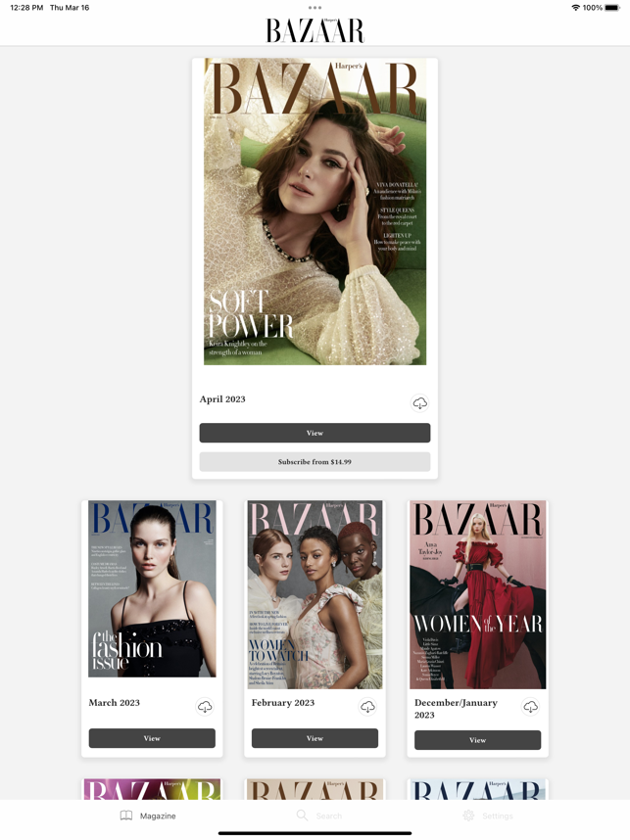Viewport: 630px width, 840px height.
Task: View the April 2023 issue
Action: [x=315, y=433]
